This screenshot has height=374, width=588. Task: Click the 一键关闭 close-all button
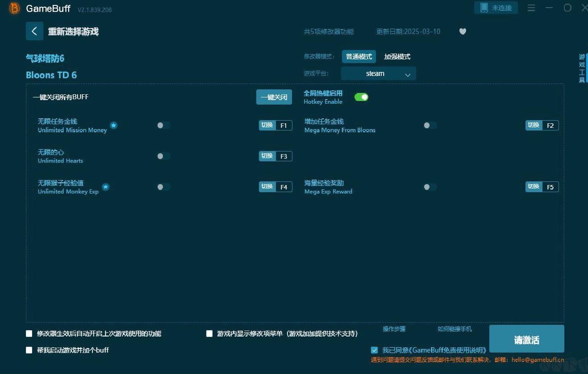[274, 97]
